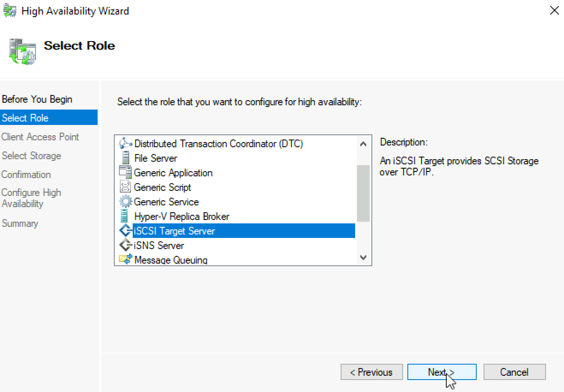Select the iSCSI Target Server role
The height and width of the screenshot is (392, 564).
[244, 231]
